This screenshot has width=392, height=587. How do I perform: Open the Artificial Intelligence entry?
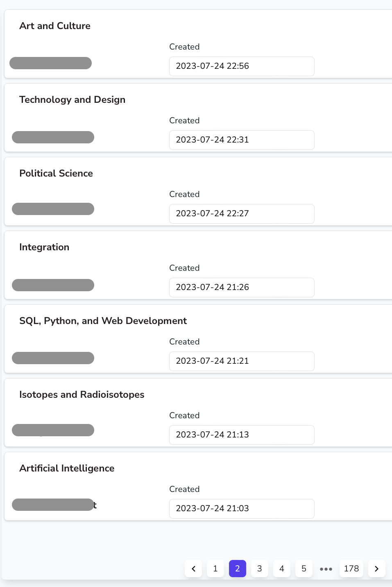(67, 468)
